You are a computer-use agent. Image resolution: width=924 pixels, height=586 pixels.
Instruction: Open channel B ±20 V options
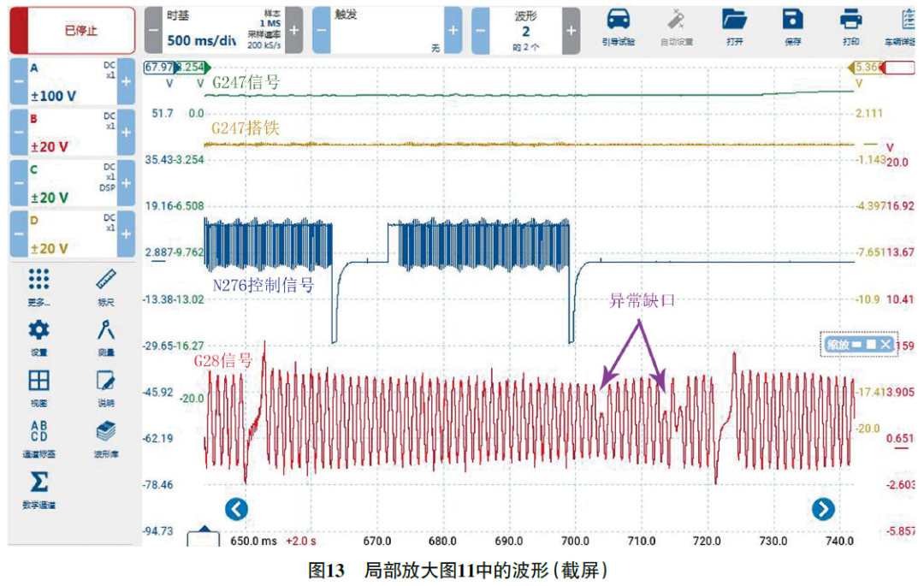click(72, 132)
